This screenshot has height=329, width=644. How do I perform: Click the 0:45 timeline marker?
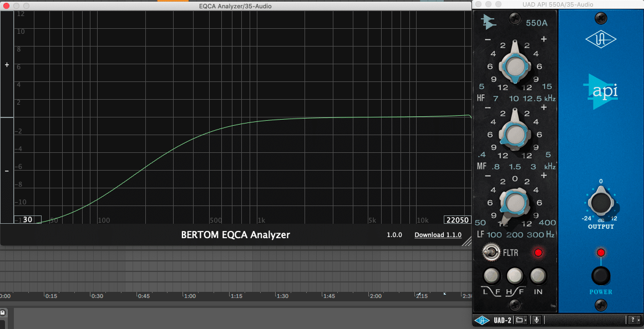pos(144,296)
